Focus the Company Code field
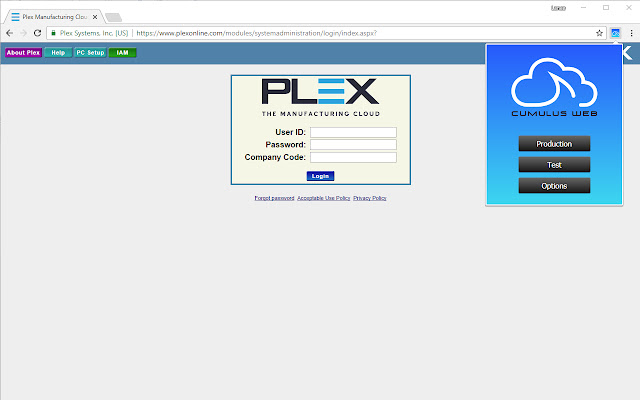 click(x=353, y=157)
